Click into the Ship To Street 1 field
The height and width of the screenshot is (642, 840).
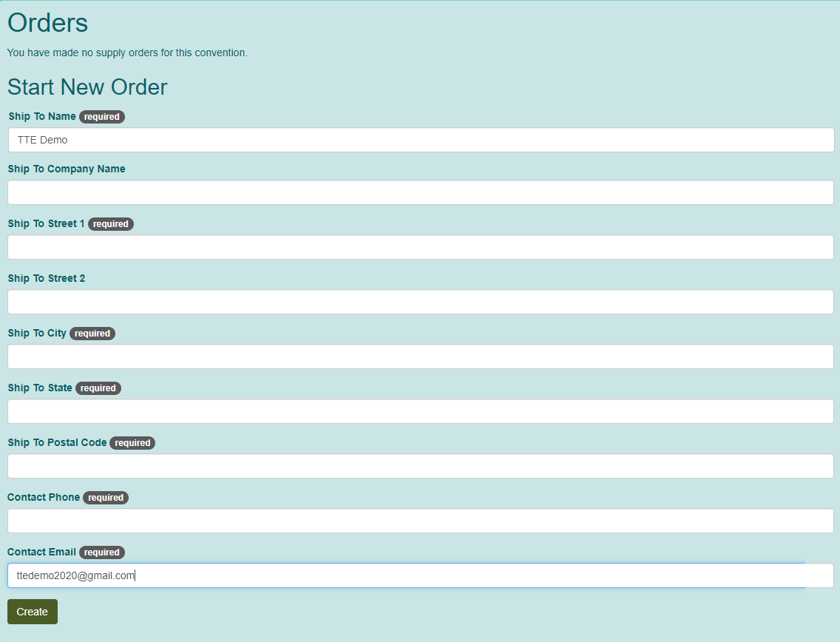click(x=421, y=247)
